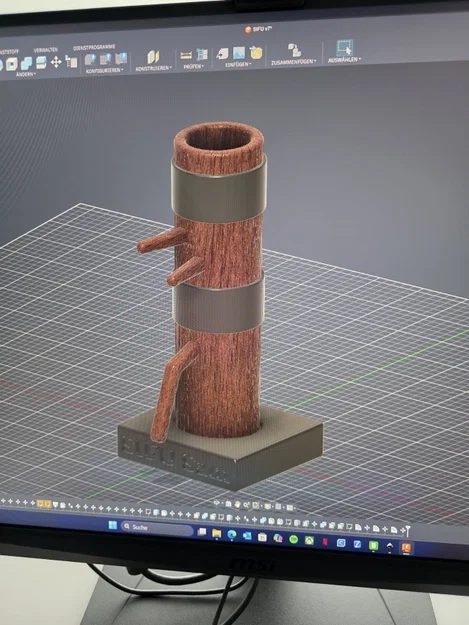This screenshot has height=625, width=469.
Task: Click the Insert Derive icon in EINFÜGEN
Action: point(222,53)
